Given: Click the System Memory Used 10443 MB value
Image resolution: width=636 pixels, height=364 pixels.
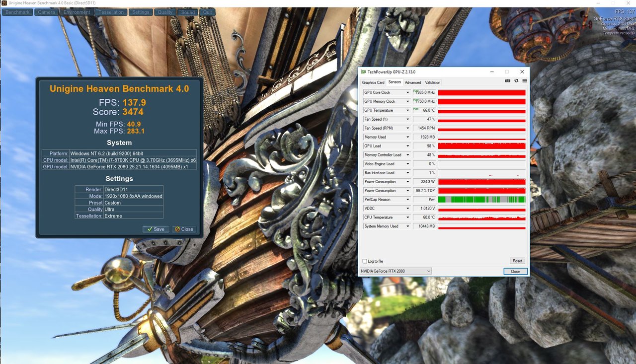Looking at the screenshot, I should pos(424,226).
